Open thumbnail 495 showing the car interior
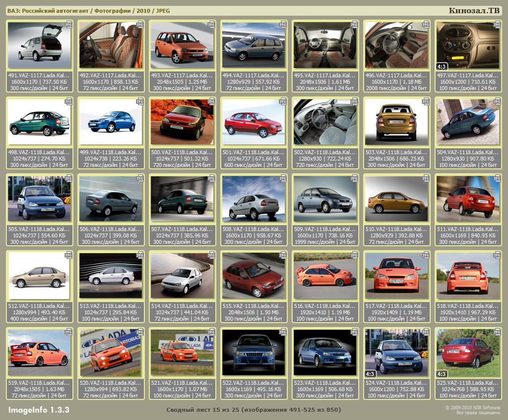 click(x=325, y=45)
